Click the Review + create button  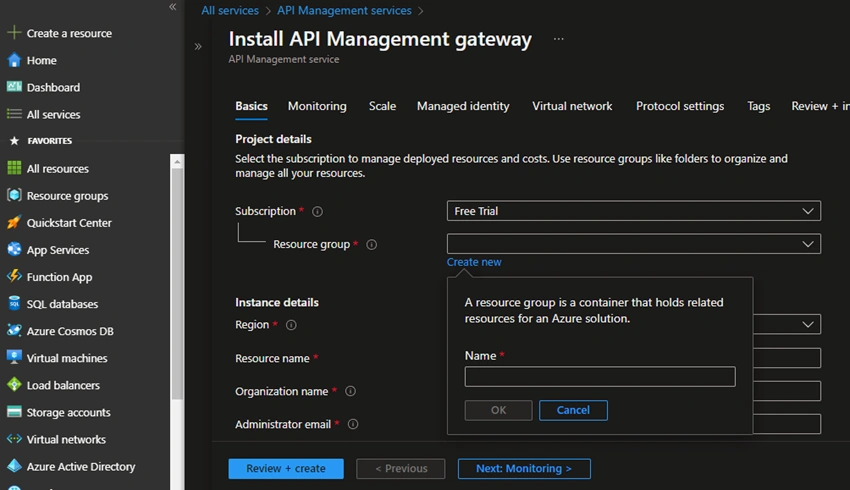tap(286, 468)
